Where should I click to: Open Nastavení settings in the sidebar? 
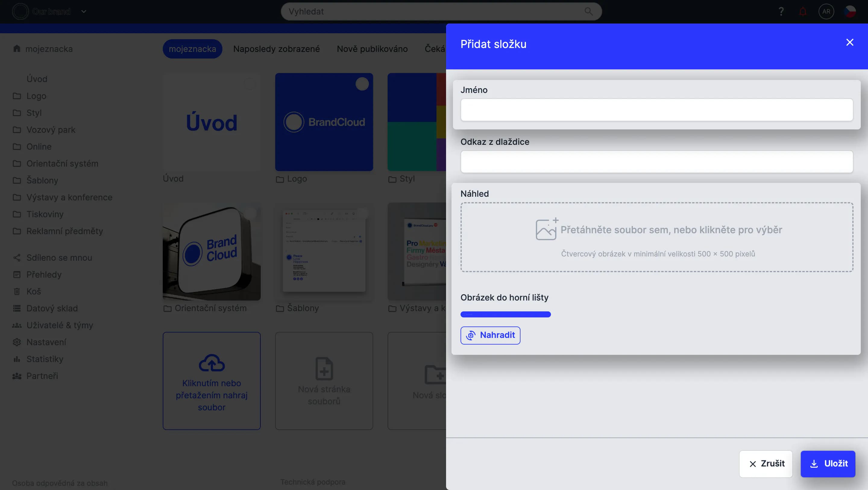(46, 342)
